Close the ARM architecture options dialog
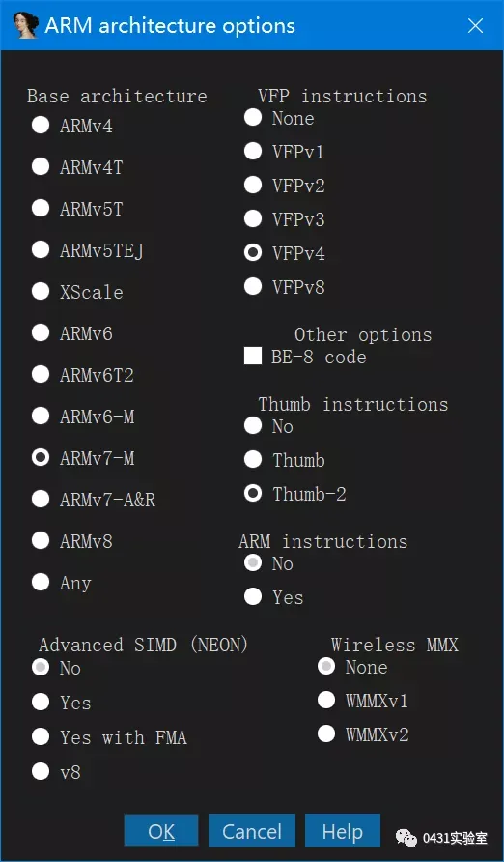The image size is (504, 862). (x=475, y=26)
